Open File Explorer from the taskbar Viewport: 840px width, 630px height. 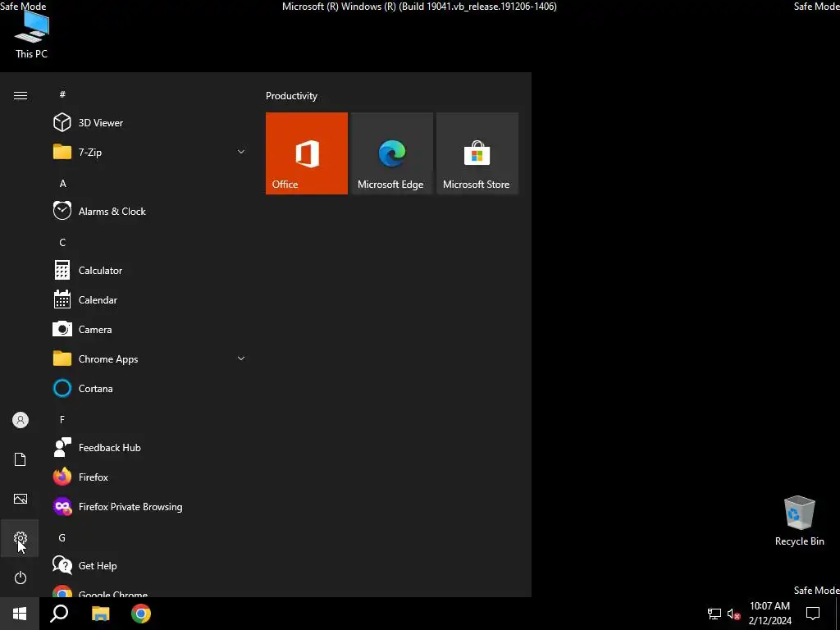[x=100, y=614]
